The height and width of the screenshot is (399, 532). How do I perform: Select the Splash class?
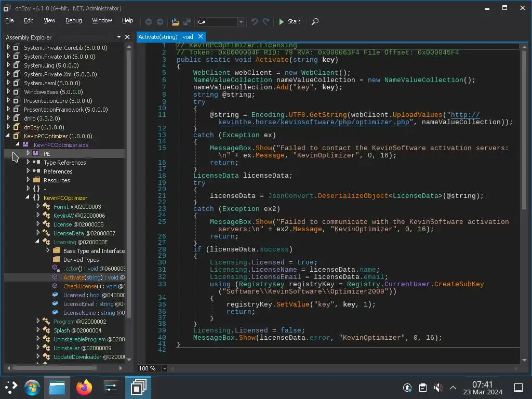[77, 330]
